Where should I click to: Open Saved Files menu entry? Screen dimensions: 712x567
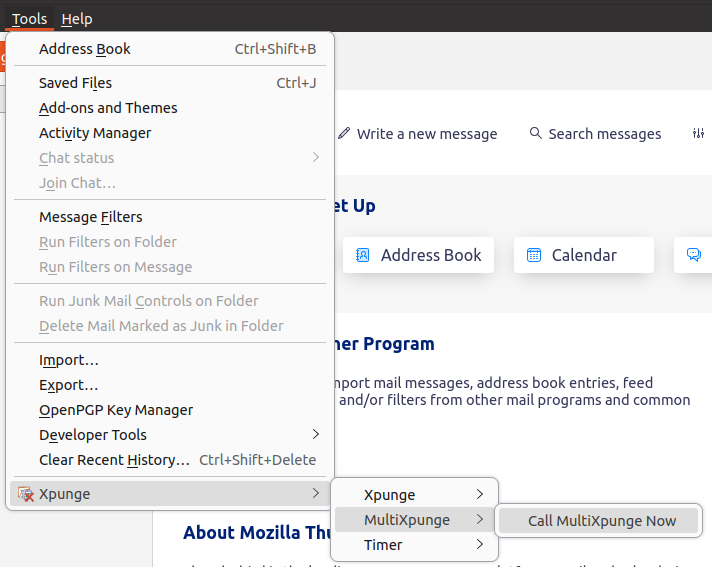coord(170,83)
